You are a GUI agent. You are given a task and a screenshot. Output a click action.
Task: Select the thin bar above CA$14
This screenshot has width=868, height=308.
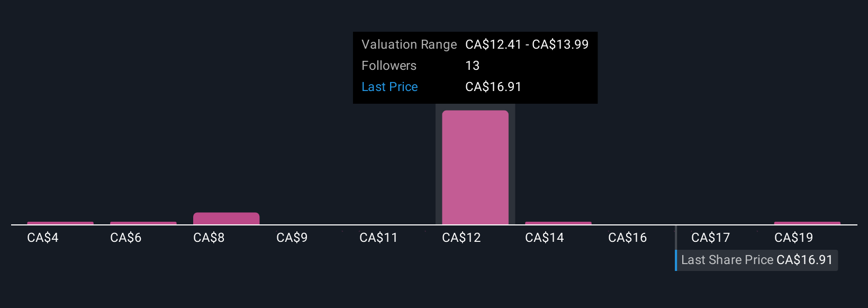558,223
